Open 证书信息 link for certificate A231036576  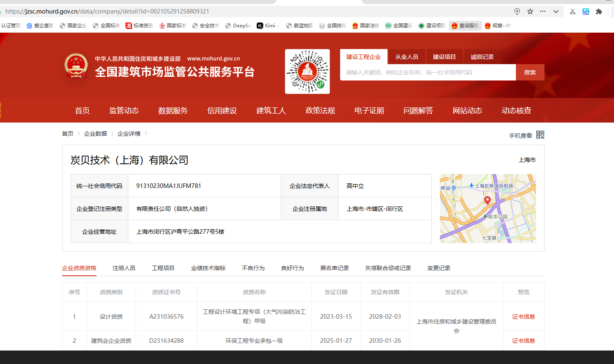[523, 317]
